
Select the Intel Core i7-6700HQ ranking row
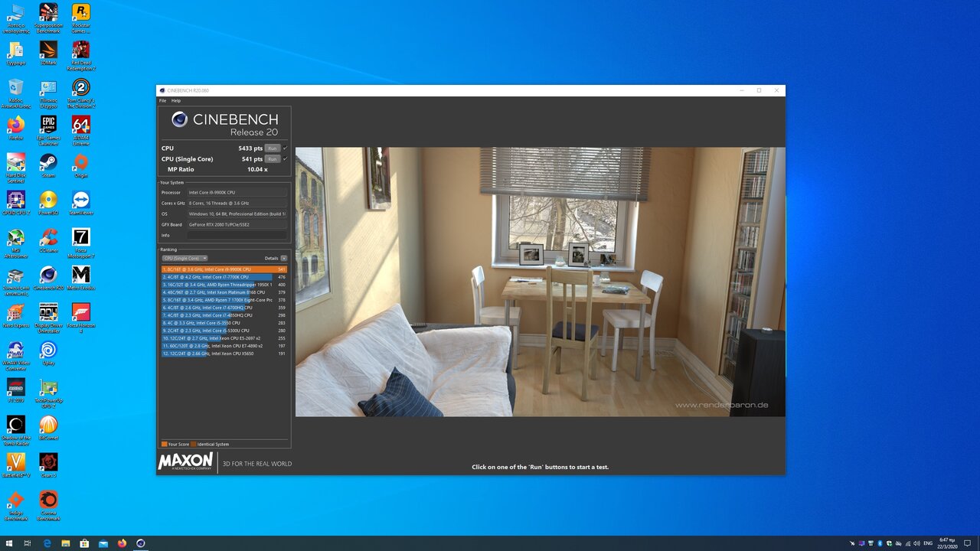224,308
